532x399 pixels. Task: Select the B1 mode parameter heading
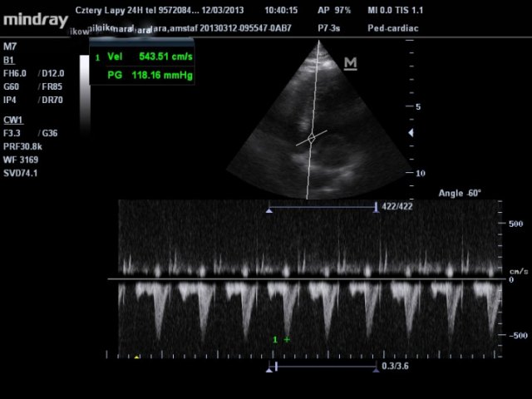[8, 61]
